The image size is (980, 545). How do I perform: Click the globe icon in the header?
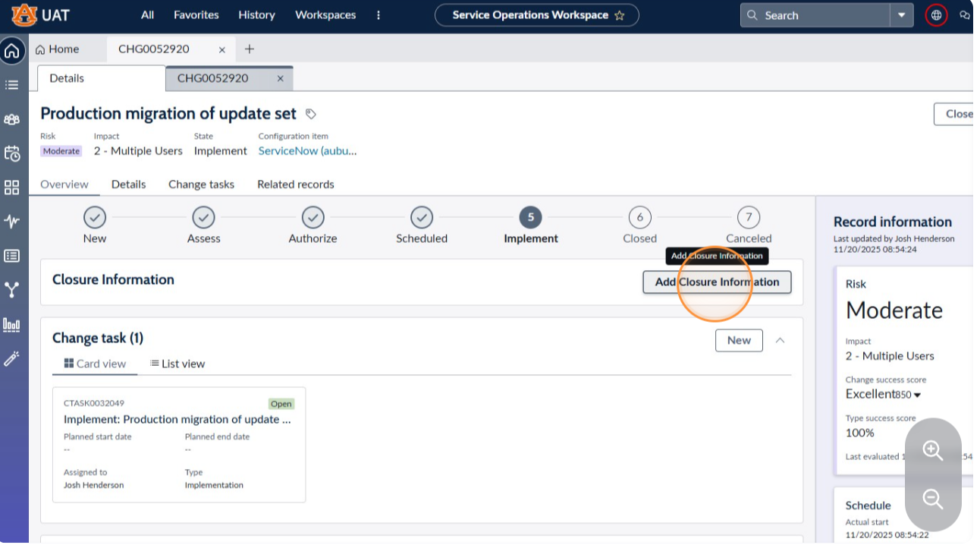937,15
